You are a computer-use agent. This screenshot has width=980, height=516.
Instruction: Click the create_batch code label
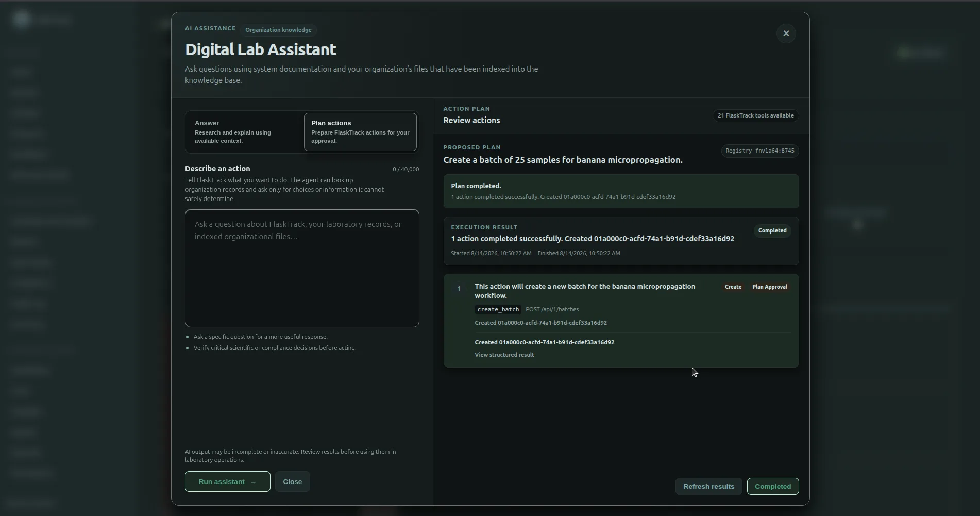point(498,309)
